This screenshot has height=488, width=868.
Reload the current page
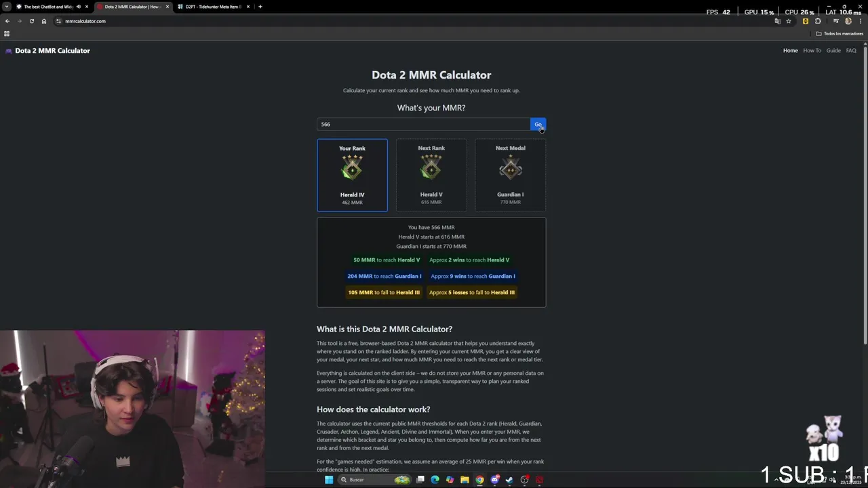coord(31,21)
